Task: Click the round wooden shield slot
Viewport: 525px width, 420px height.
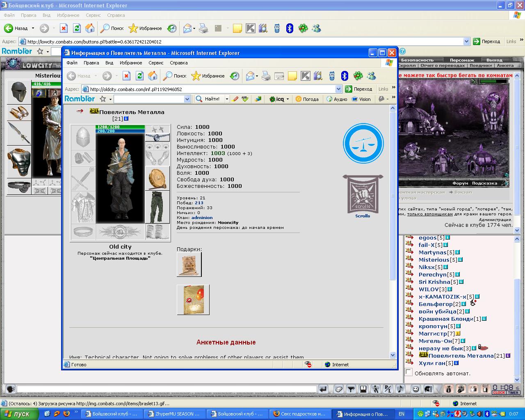Action: (157, 178)
